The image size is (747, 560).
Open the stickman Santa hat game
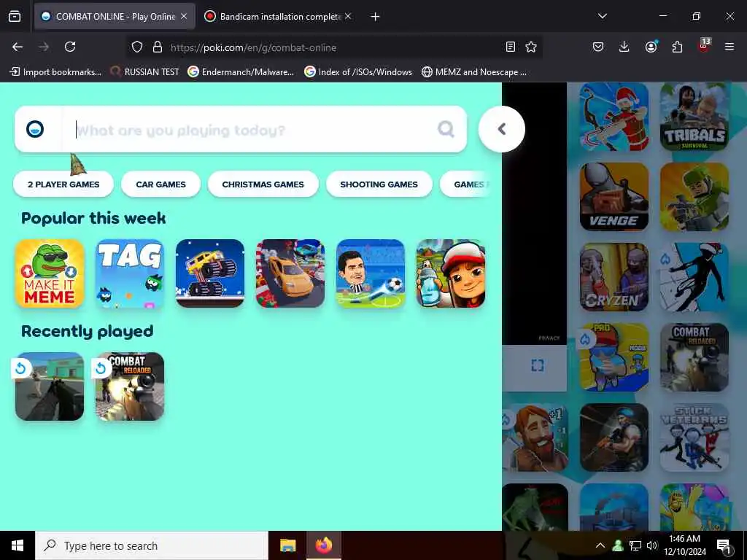(694, 277)
